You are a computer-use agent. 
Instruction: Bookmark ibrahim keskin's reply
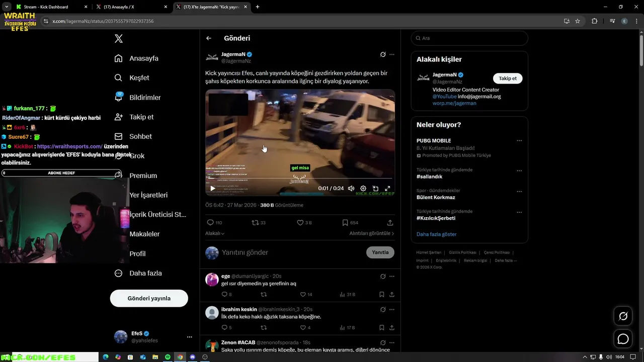382,328
